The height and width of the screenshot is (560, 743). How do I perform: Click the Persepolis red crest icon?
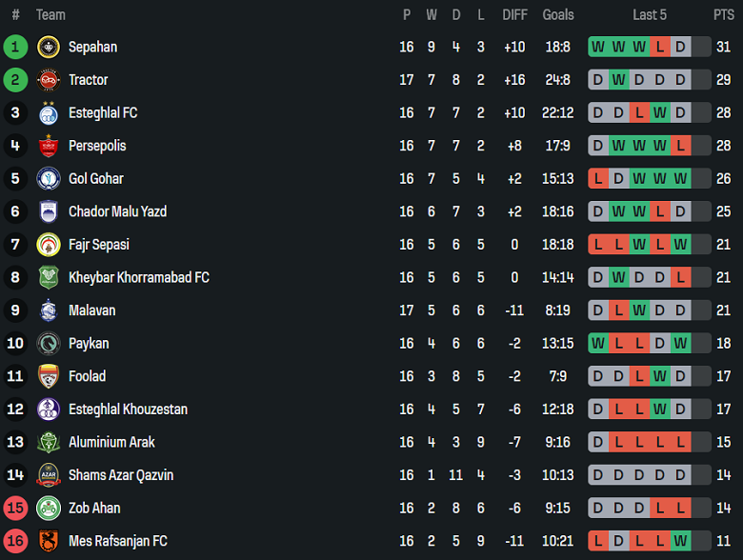(49, 146)
